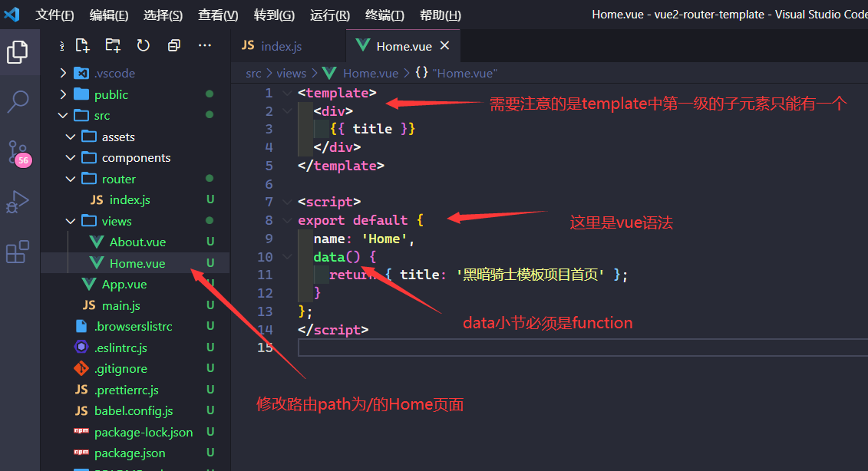The image size is (868, 471).
Task: Click the views breadcrumb segment
Action: pyautogui.click(x=291, y=74)
